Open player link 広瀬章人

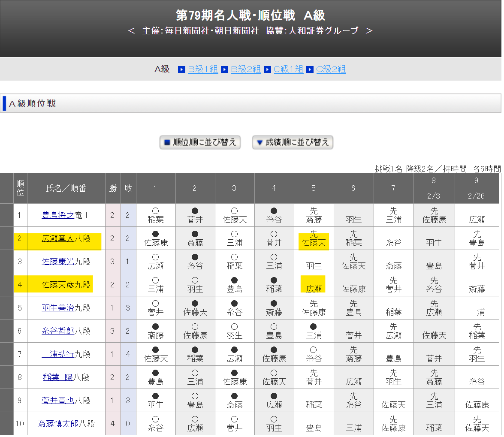coord(58,238)
